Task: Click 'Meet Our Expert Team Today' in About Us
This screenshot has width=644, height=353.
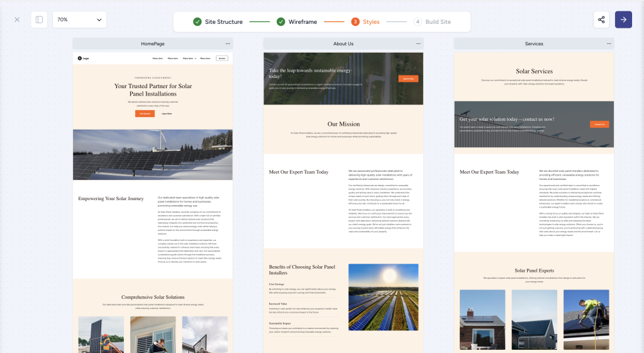Action: click(x=299, y=172)
